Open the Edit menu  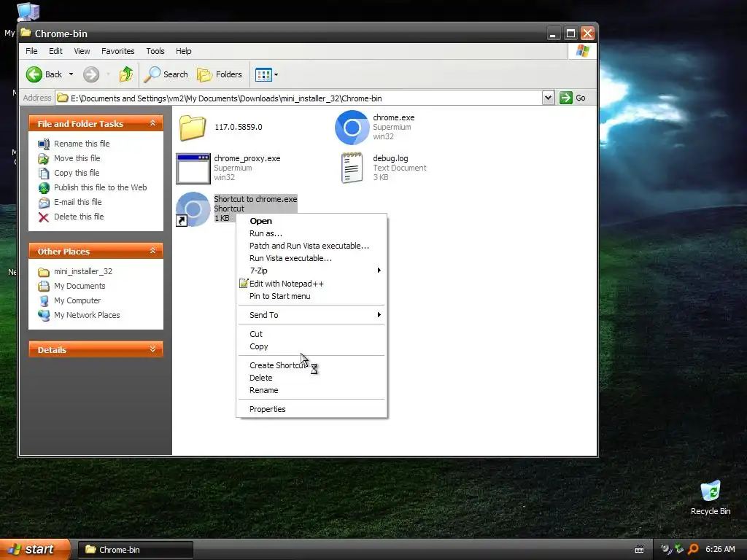pyautogui.click(x=55, y=51)
